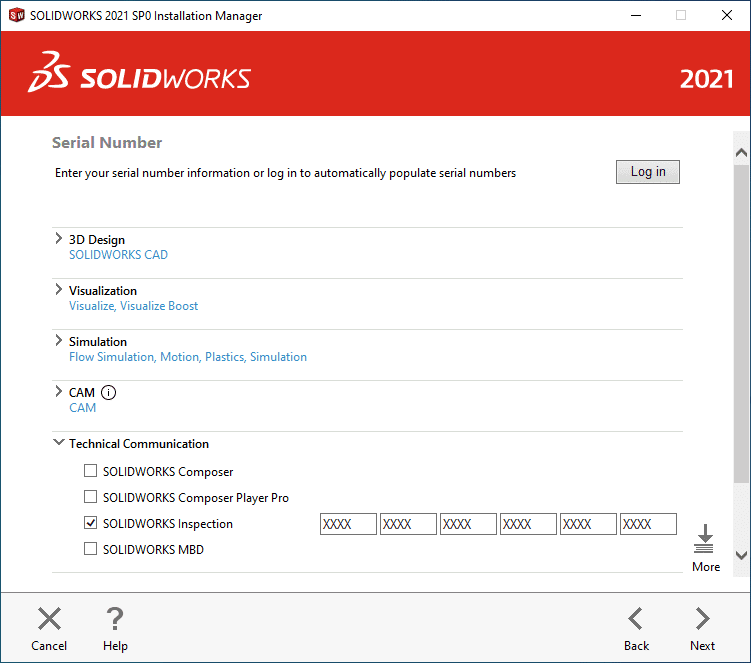Click the blue CAM link text
This screenshot has height=663, width=751.
tap(82, 408)
